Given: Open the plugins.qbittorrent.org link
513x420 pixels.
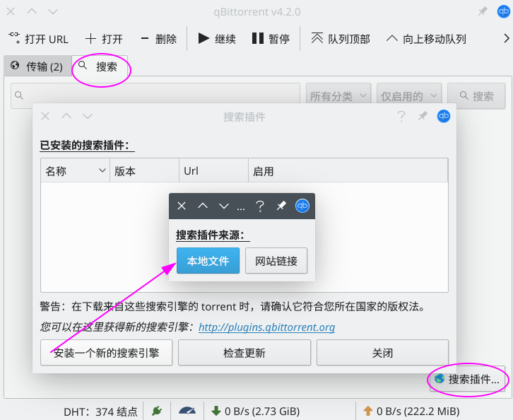Looking at the screenshot, I should point(266,327).
